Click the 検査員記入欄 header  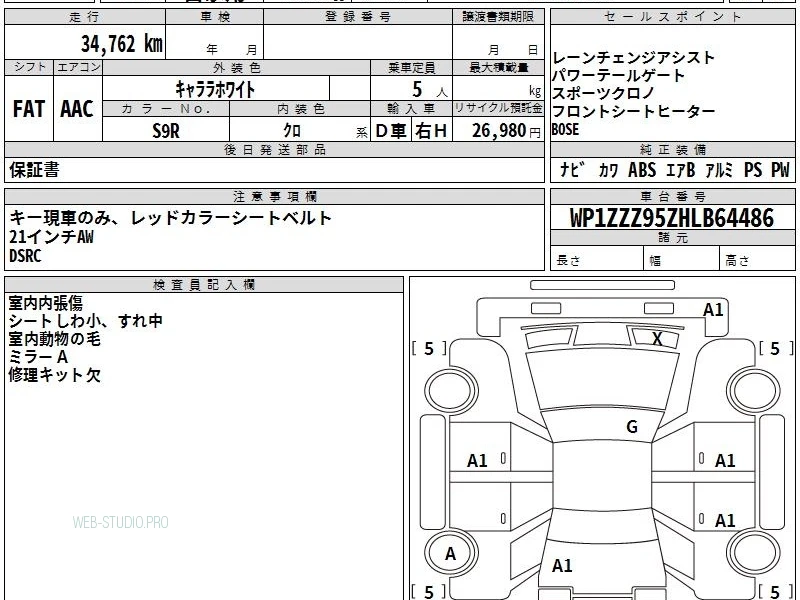[204, 285]
